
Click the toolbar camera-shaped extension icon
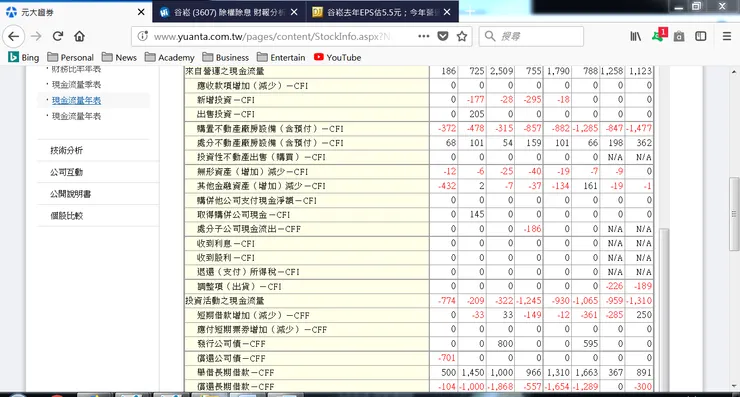[x=679, y=36]
